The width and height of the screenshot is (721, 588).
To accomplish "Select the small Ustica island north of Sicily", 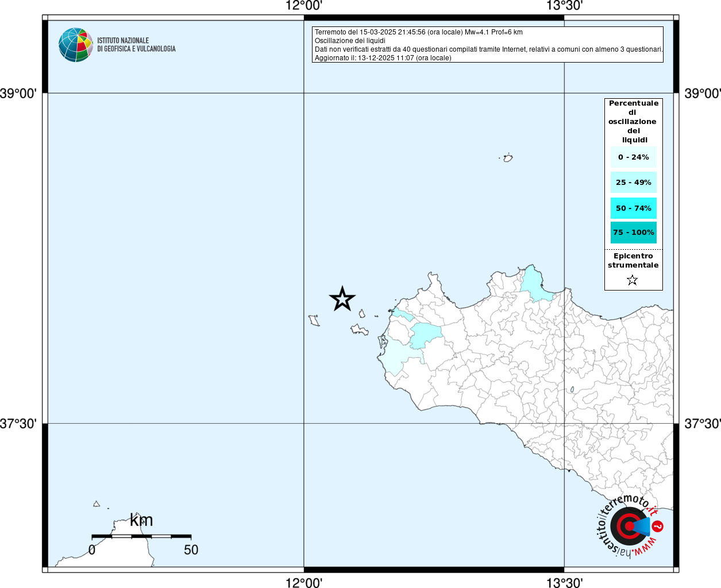I will 508,158.
